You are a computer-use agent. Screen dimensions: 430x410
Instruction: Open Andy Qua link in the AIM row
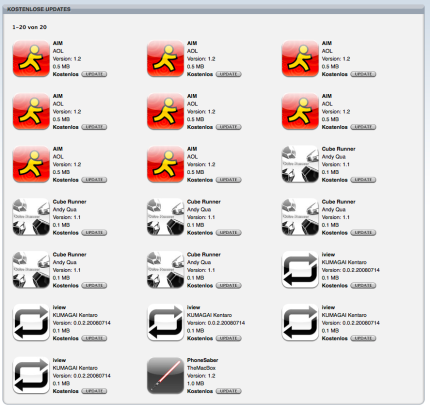click(x=333, y=157)
